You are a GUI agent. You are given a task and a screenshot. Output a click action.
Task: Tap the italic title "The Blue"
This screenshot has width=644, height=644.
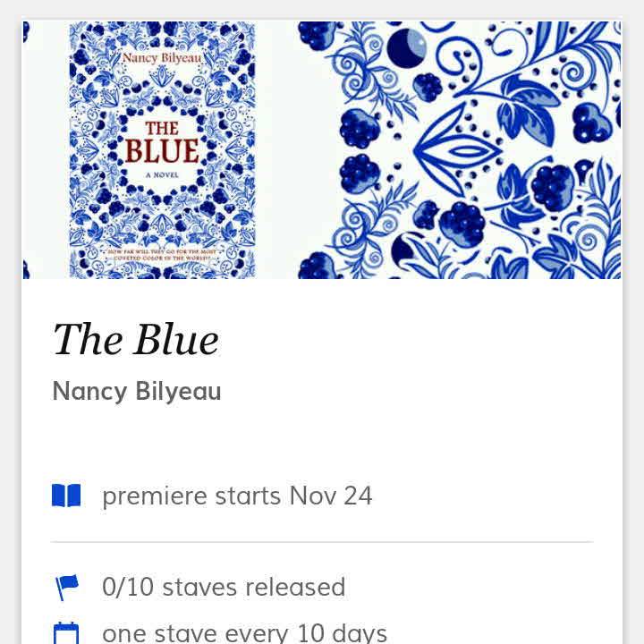tap(136, 340)
